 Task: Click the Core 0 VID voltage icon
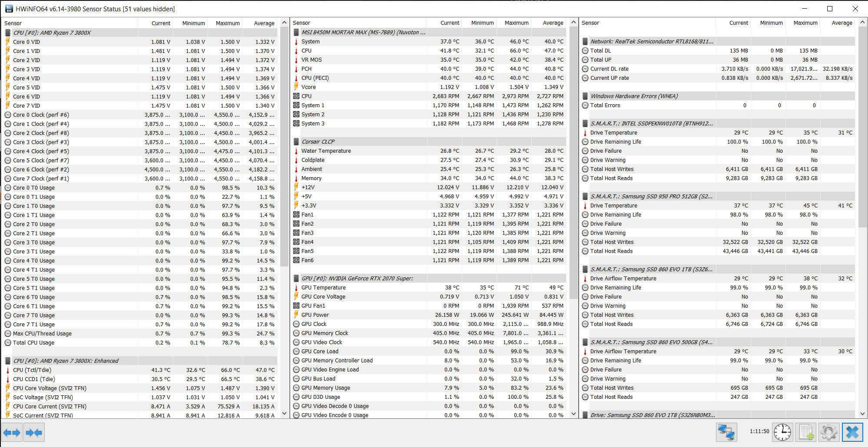pyautogui.click(x=8, y=42)
